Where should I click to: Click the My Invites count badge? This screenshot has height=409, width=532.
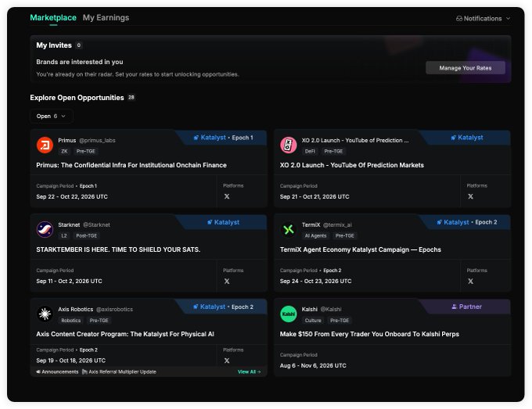(x=79, y=45)
